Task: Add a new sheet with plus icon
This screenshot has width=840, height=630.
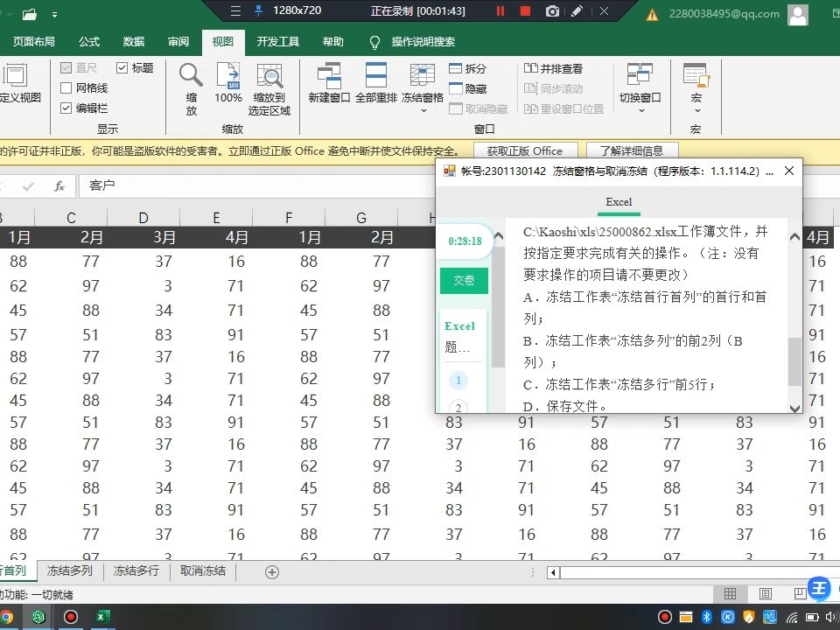Action: pyautogui.click(x=271, y=572)
